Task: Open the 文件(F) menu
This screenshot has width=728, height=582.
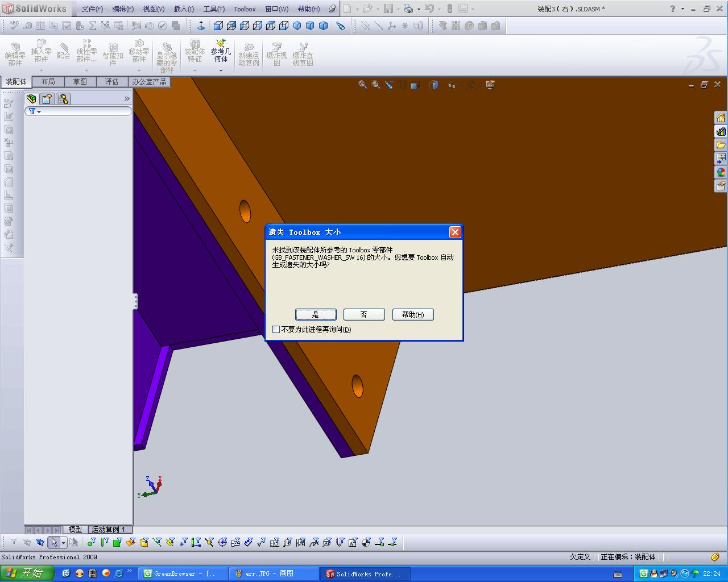Action: pyautogui.click(x=92, y=9)
